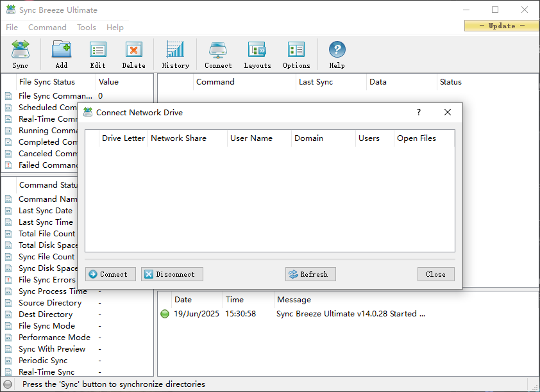
Task: Click the Disconnect button
Action: pyautogui.click(x=172, y=274)
